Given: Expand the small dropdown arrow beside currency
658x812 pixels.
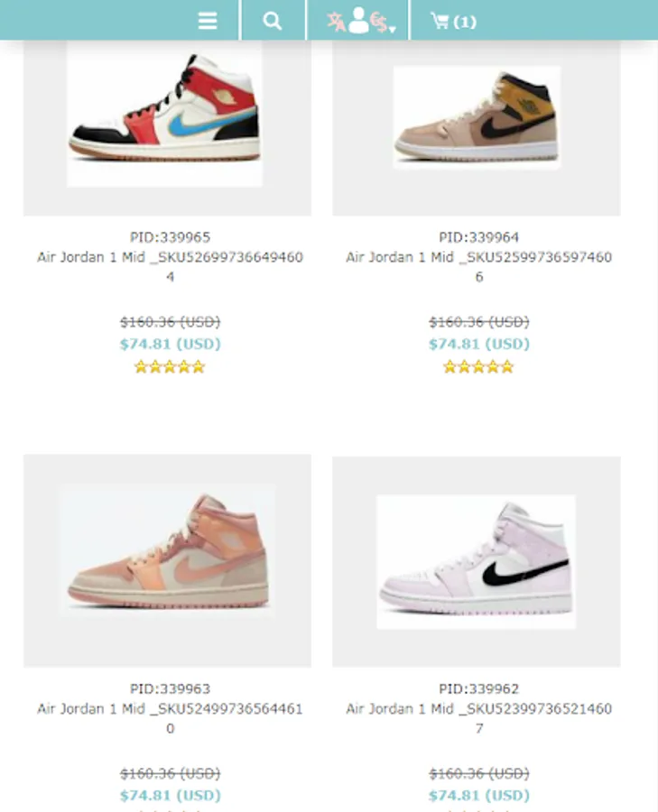Looking at the screenshot, I should click(393, 29).
